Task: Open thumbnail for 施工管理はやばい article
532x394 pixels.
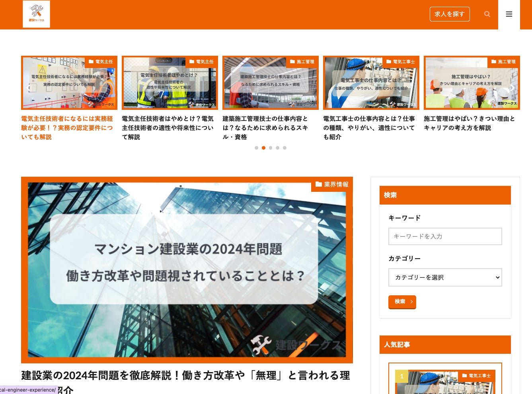Action: tap(472, 83)
